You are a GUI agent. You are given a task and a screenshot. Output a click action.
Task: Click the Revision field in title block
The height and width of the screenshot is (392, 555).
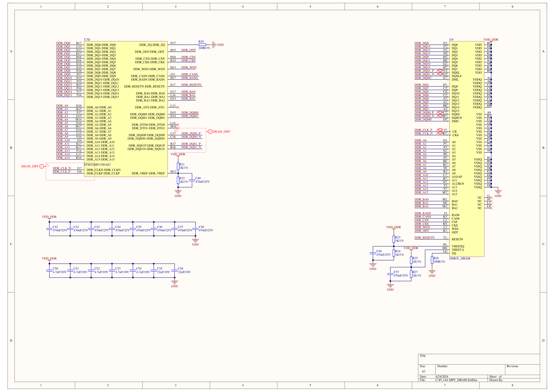(x=522, y=370)
